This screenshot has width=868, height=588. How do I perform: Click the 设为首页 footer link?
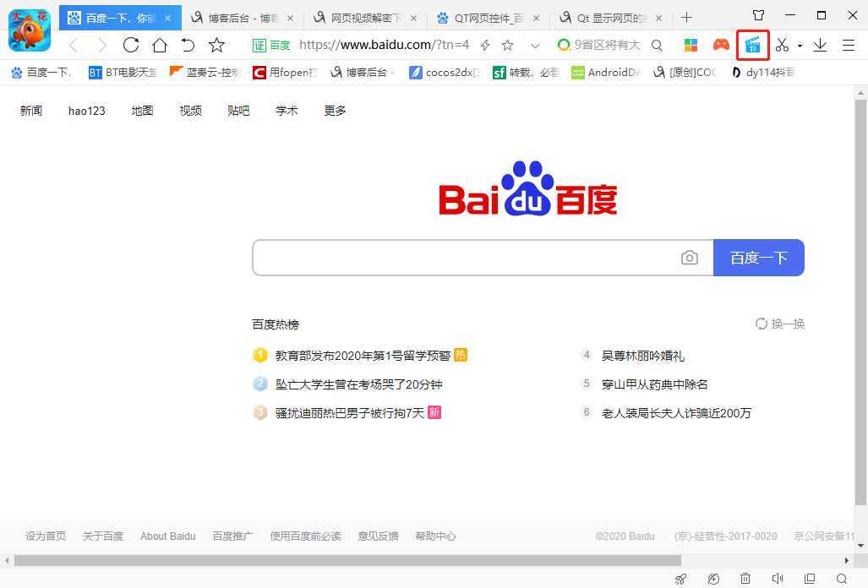point(46,536)
